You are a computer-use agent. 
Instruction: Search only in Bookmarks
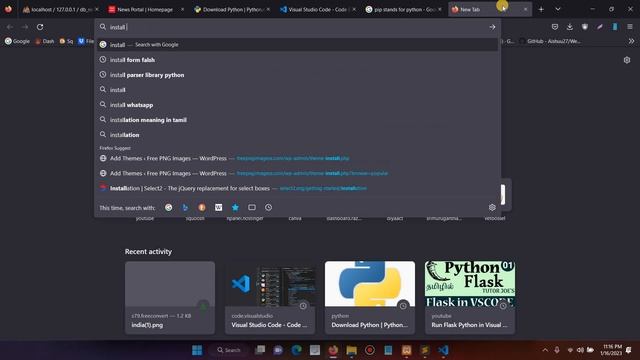click(x=235, y=207)
